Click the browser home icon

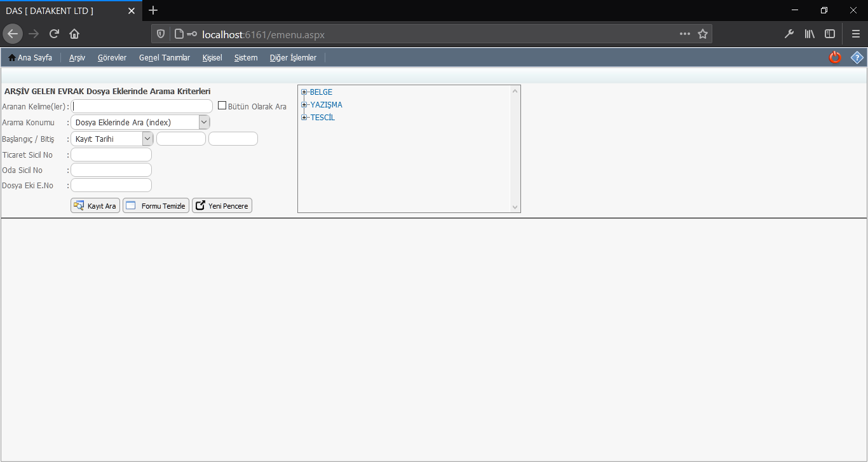point(74,34)
